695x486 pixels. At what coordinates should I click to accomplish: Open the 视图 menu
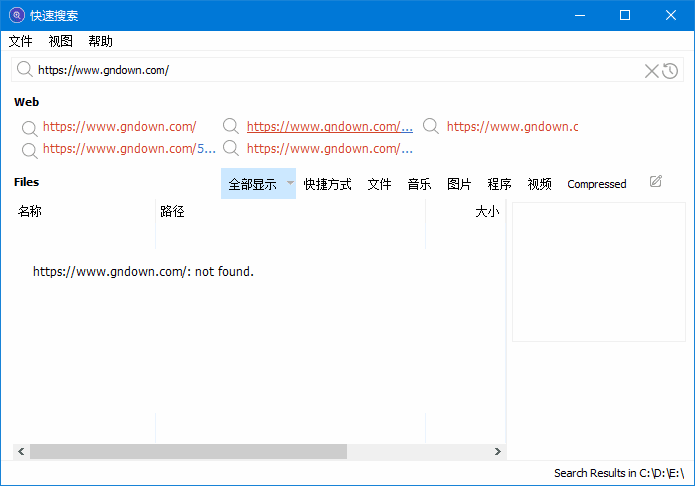point(60,41)
